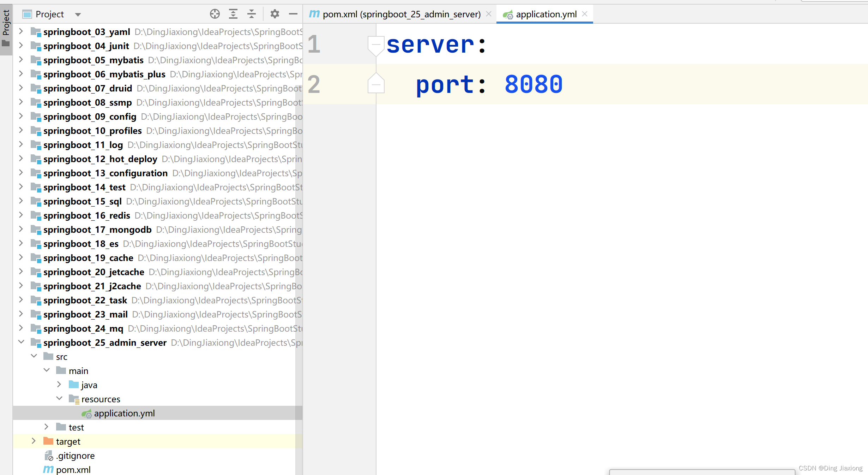Switch to the pom.xml (springboot_25_admin_server) tab
The width and height of the screenshot is (868, 475).
402,14
